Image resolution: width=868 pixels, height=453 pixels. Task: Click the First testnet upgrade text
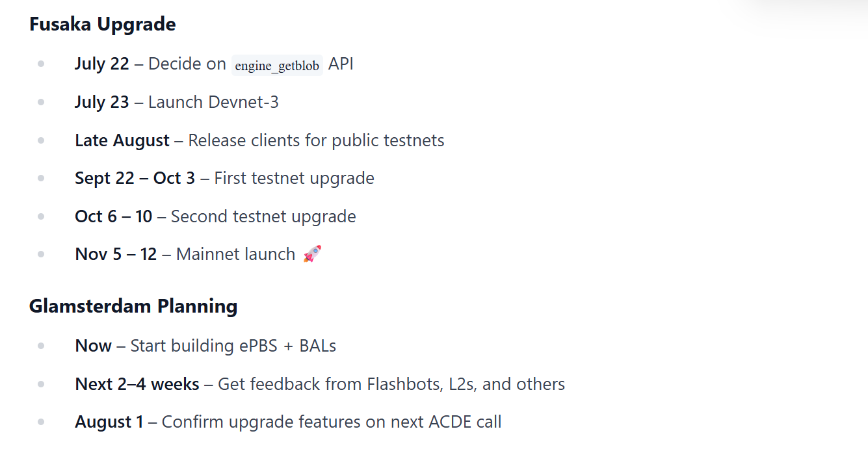pyautogui.click(x=294, y=179)
